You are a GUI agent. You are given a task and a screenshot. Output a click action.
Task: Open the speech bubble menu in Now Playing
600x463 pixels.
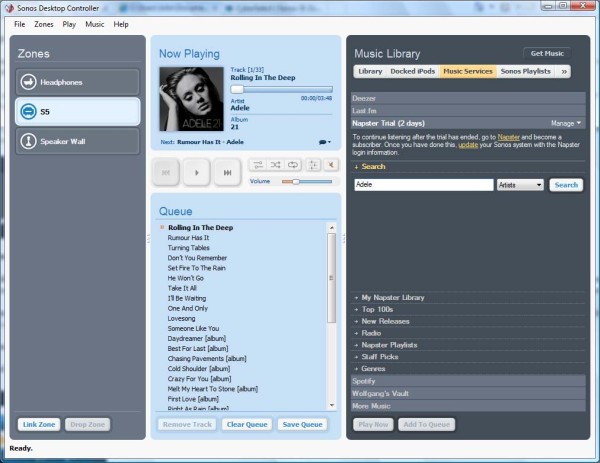click(324, 142)
